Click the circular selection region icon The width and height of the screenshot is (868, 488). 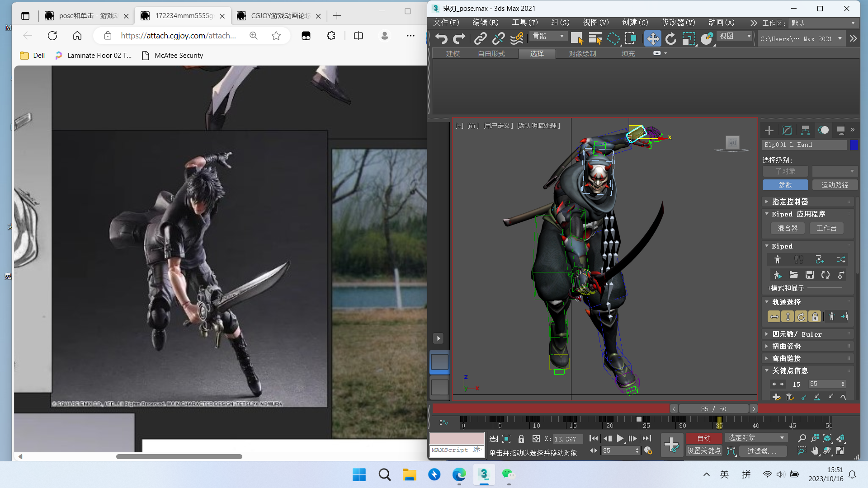(x=613, y=39)
